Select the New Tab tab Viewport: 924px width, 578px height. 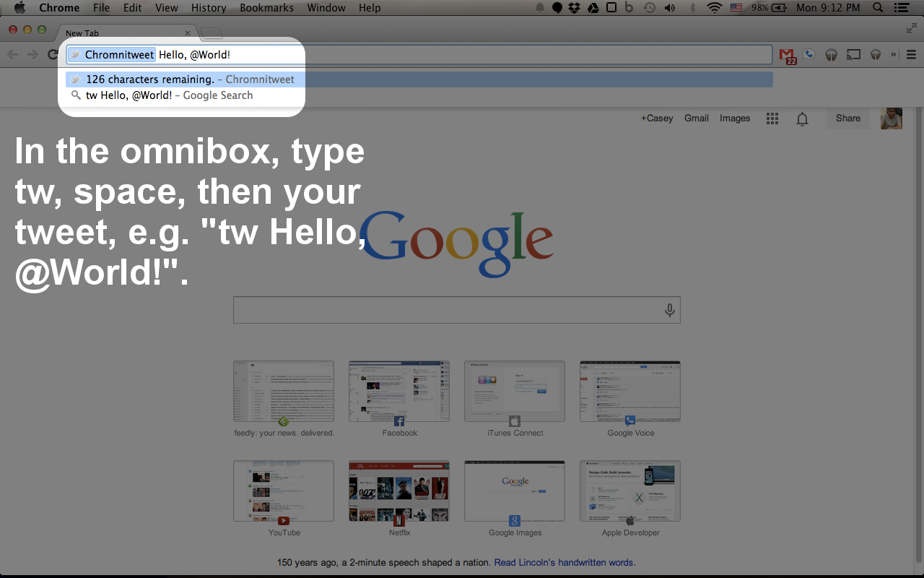point(126,33)
